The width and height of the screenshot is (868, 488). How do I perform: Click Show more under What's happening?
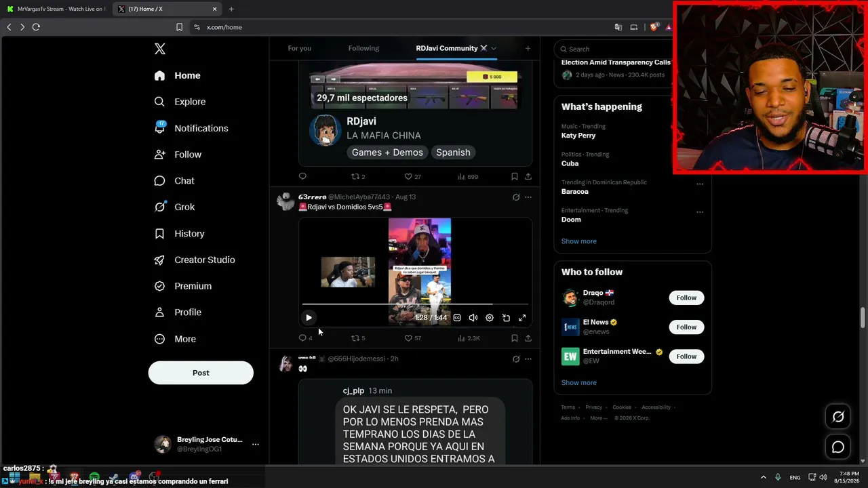click(579, 241)
